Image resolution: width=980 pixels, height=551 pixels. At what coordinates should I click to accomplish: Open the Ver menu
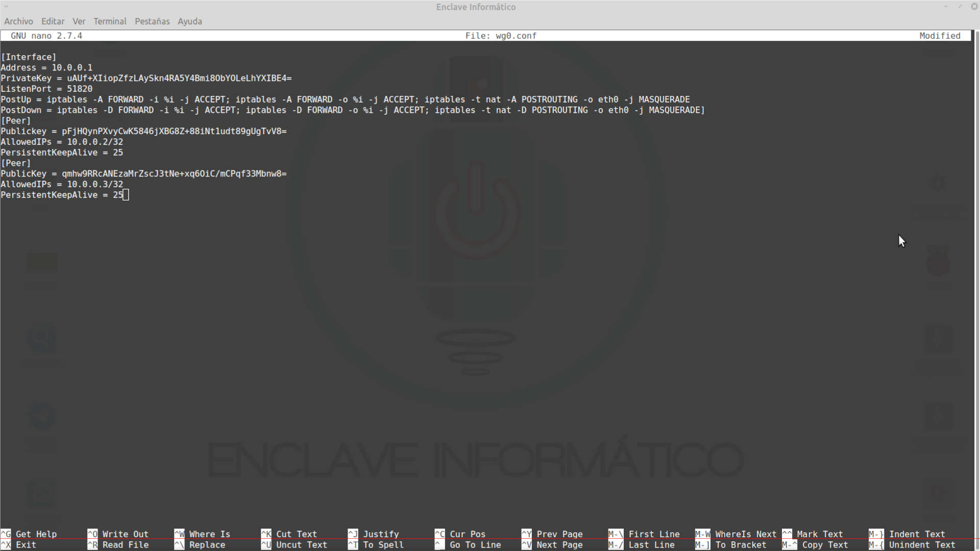[x=79, y=21]
